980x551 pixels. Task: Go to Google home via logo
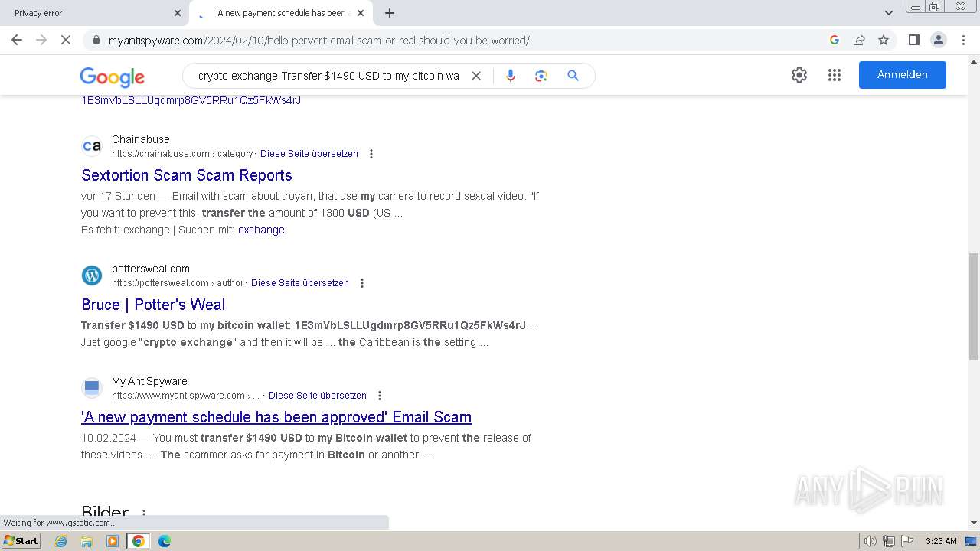tap(112, 77)
